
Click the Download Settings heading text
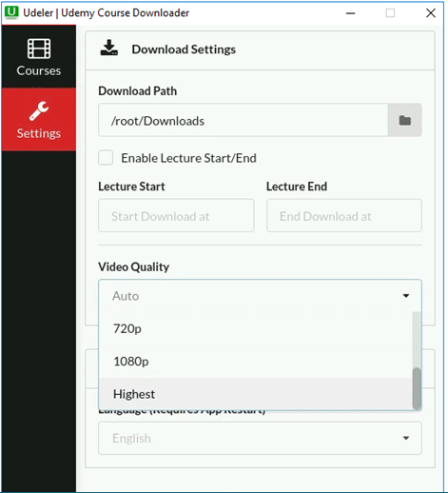pos(184,49)
